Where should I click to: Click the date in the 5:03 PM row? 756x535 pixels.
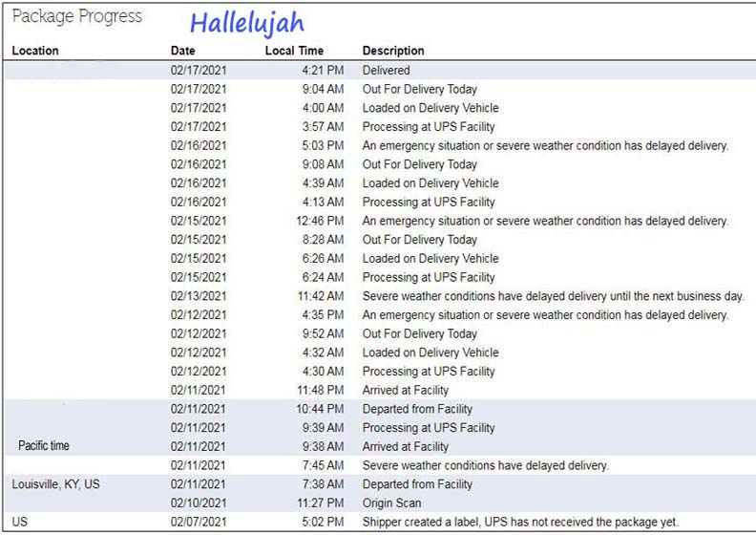(199, 145)
